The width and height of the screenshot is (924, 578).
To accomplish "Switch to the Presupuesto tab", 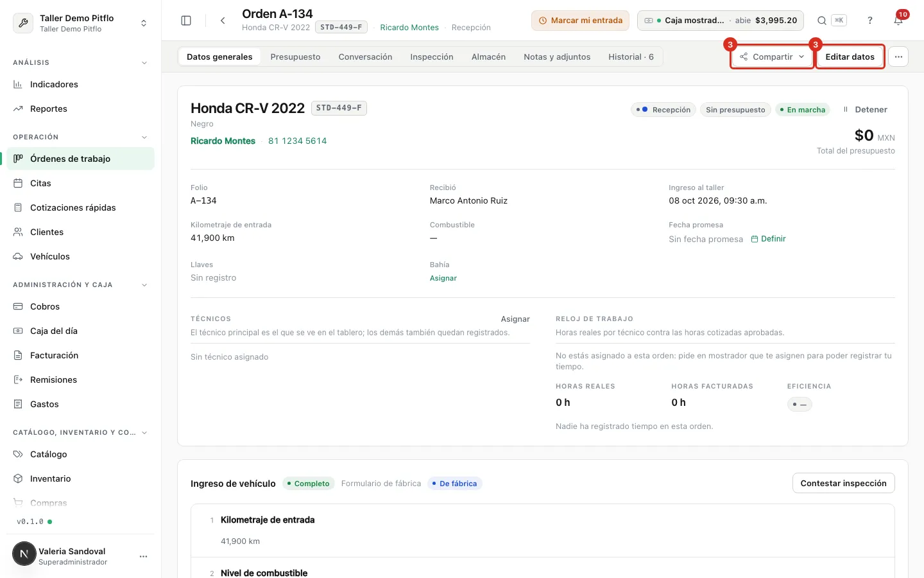I will point(295,57).
